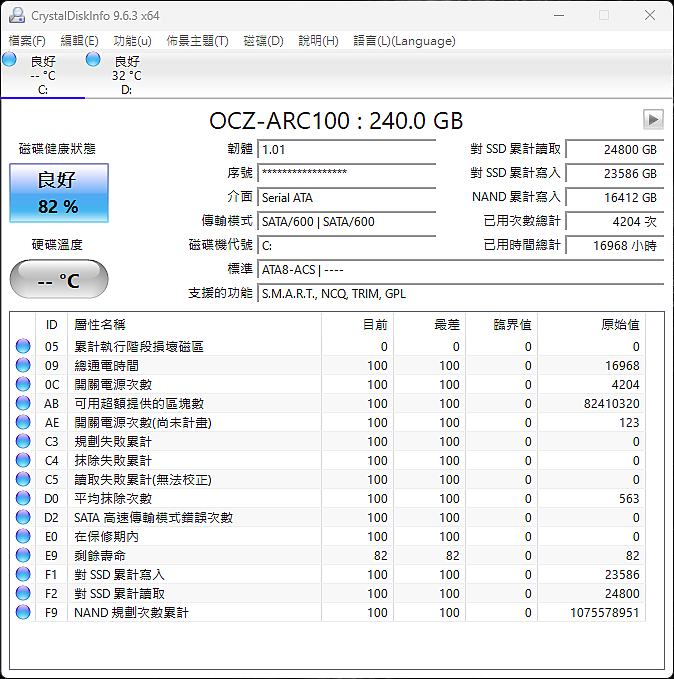
Task: Click the 良好 82 % health status button
Action: (59, 193)
